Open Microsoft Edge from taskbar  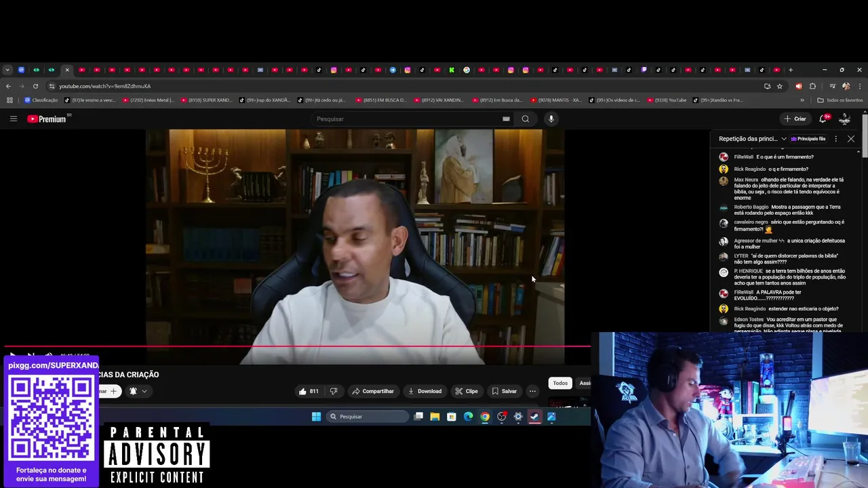click(468, 417)
